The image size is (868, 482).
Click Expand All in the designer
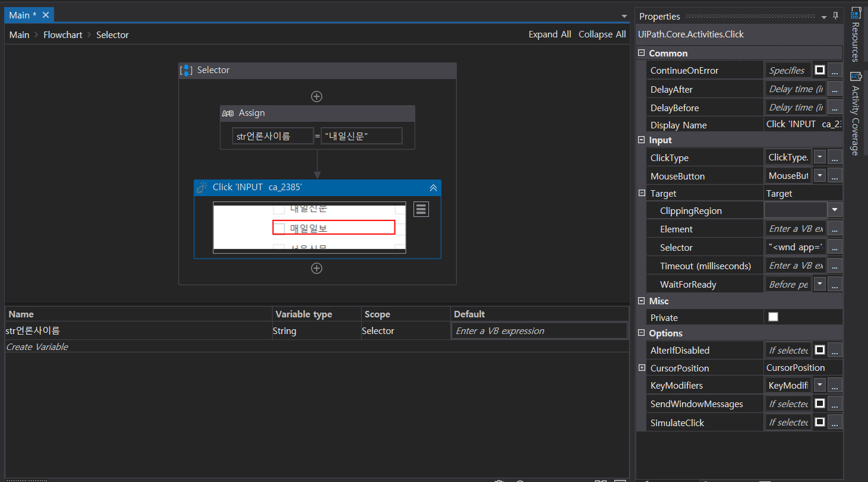[550, 34]
